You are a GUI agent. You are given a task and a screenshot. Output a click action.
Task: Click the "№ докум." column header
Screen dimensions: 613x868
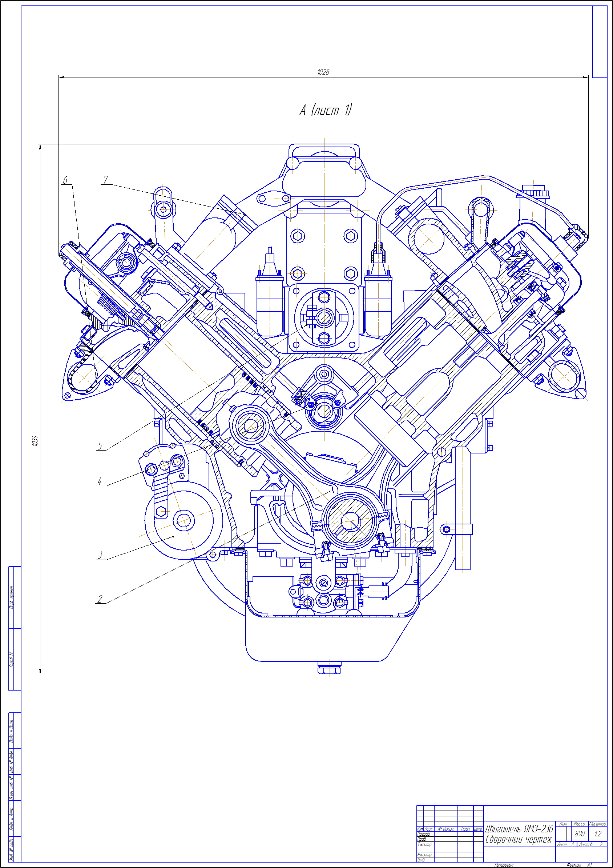pyautogui.click(x=446, y=829)
